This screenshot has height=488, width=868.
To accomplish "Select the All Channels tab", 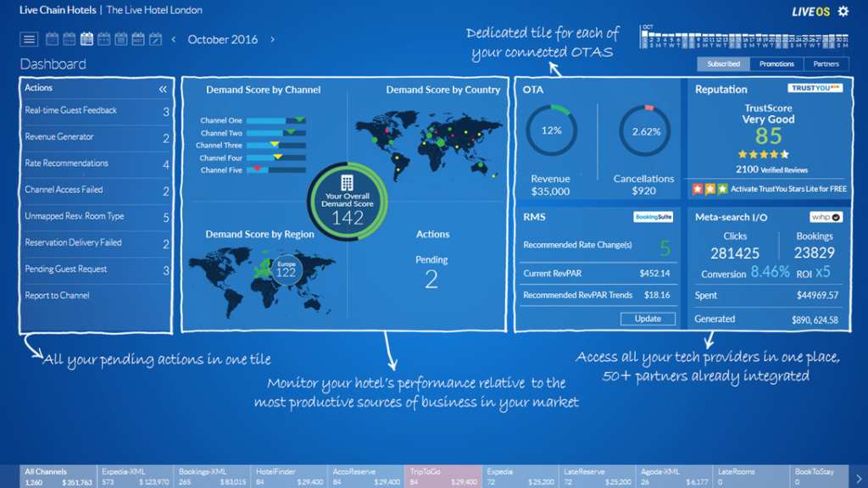I will (58, 476).
